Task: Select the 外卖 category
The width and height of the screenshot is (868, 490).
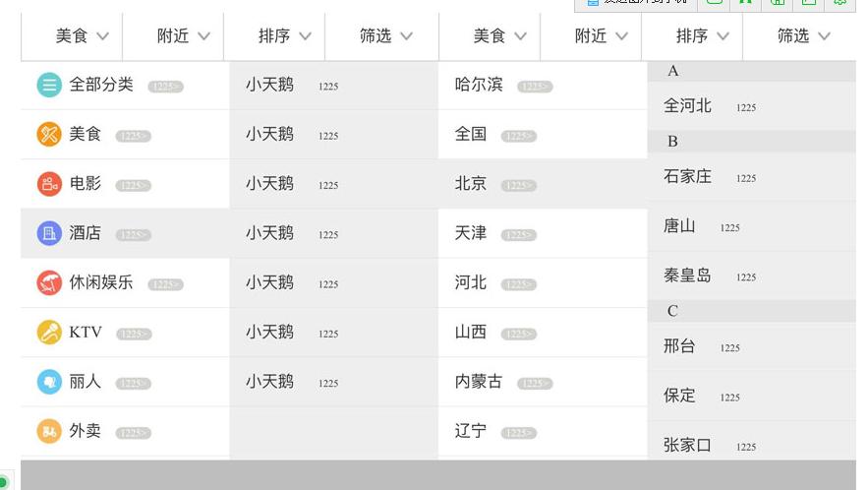Action: (125, 431)
